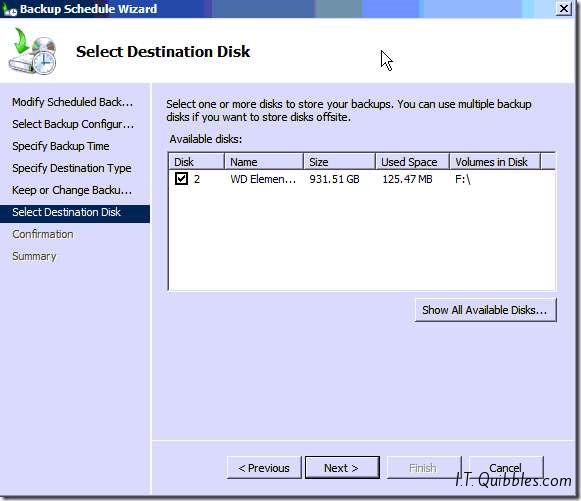Click the 125.47 MB used space value
The image size is (581, 501).
408,179
